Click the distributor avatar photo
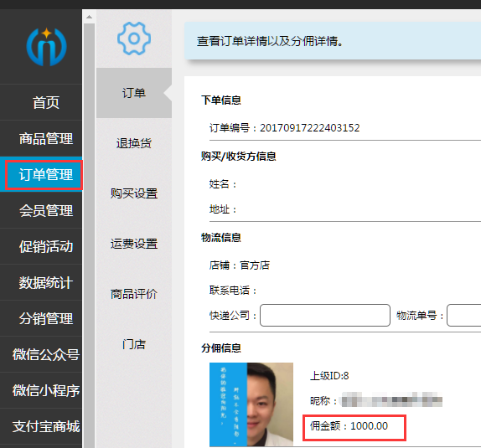 (x=251, y=404)
